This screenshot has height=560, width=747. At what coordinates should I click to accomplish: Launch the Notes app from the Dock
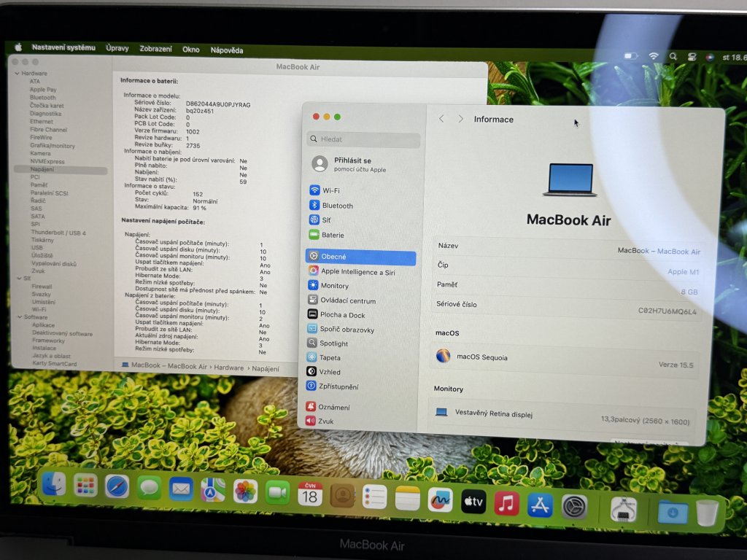pos(407,499)
